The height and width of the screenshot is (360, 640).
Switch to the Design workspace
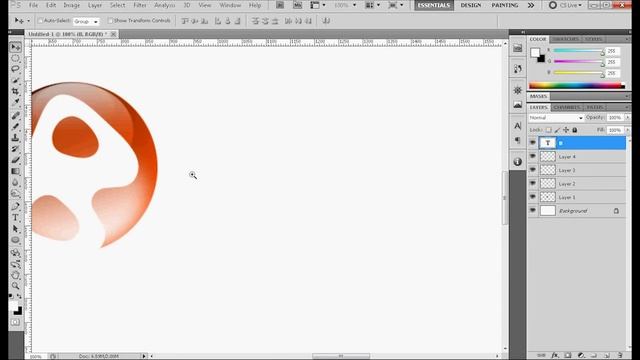[471, 5]
